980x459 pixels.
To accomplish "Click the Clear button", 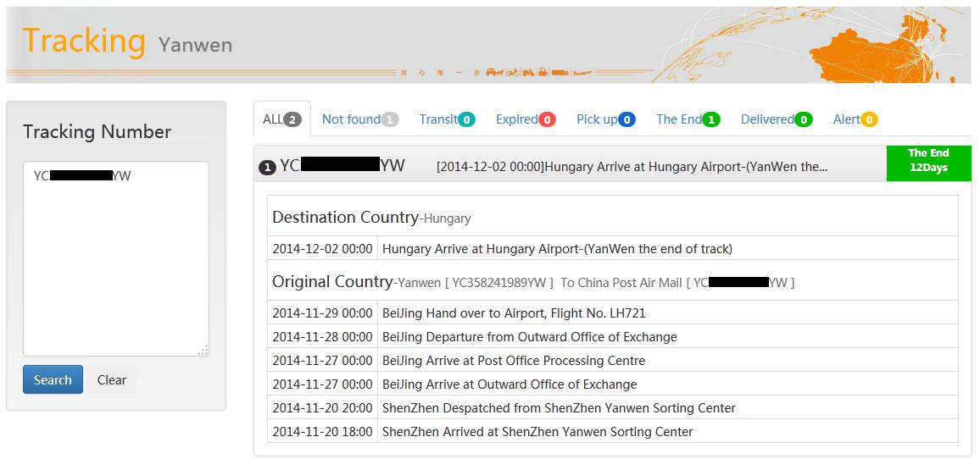I will pos(111,379).
